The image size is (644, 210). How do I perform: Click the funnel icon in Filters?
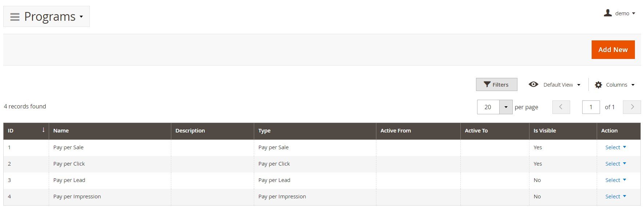487,84
